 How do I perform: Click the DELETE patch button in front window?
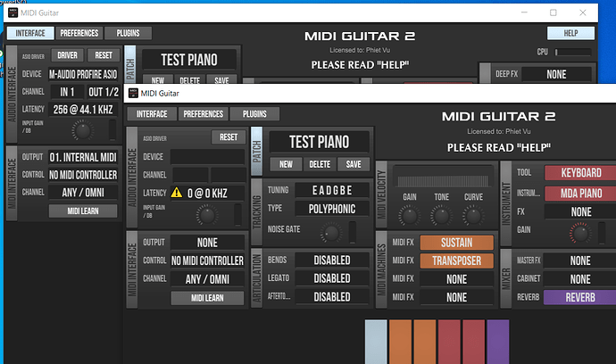pos(320,164)
